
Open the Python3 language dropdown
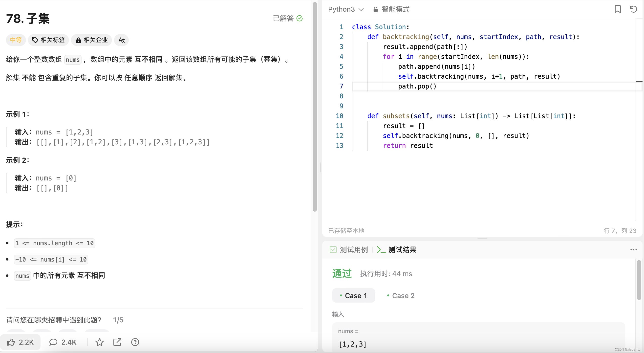pyautogui.click(x=345, y=9)
